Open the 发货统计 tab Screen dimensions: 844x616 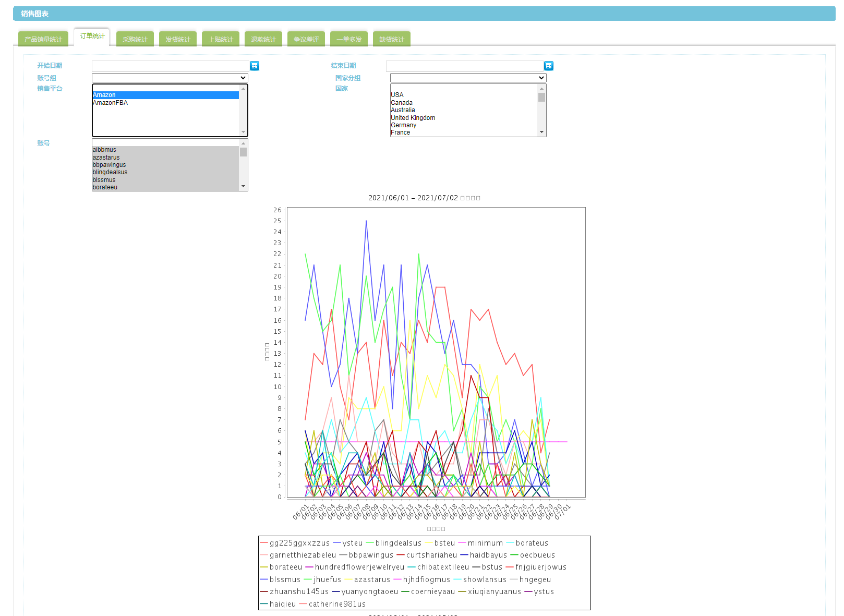point(178,39)
